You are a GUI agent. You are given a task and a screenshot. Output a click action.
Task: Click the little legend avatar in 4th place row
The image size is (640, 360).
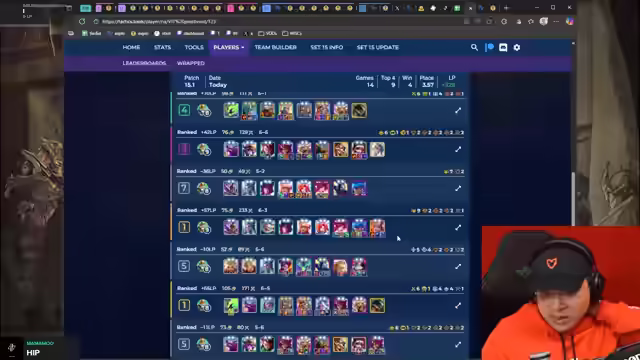point(203,110)
